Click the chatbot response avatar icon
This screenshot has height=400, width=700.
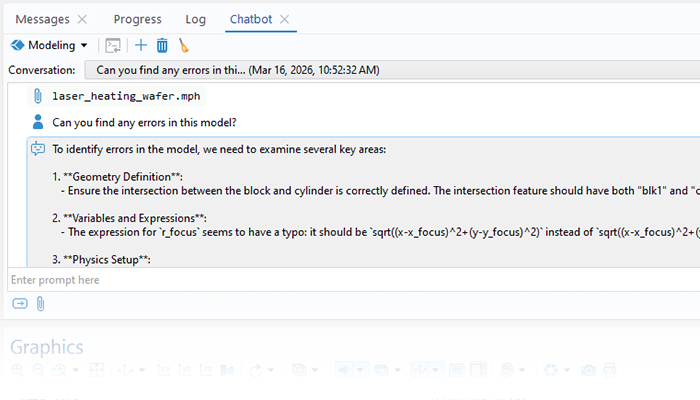pos(38,149)
